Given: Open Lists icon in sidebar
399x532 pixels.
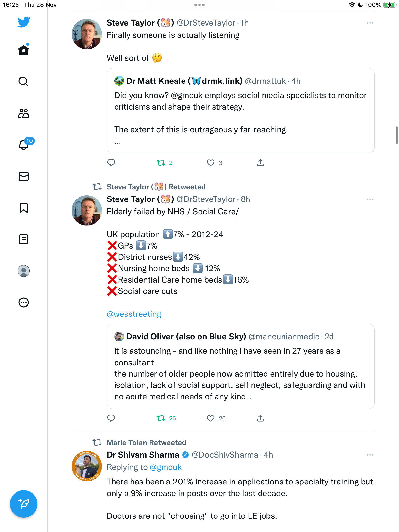Looking at the screenshot, I should (x=24, y=239).
